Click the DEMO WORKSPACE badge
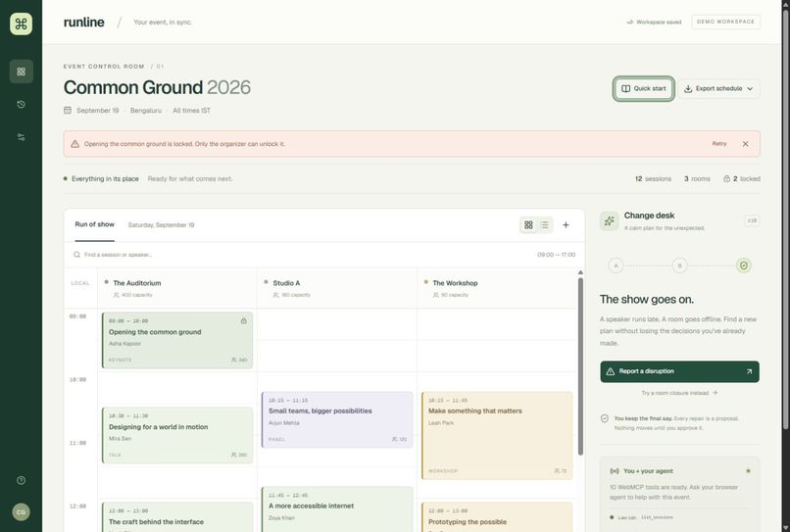The image size is (790, 532). tap(725, 22)
